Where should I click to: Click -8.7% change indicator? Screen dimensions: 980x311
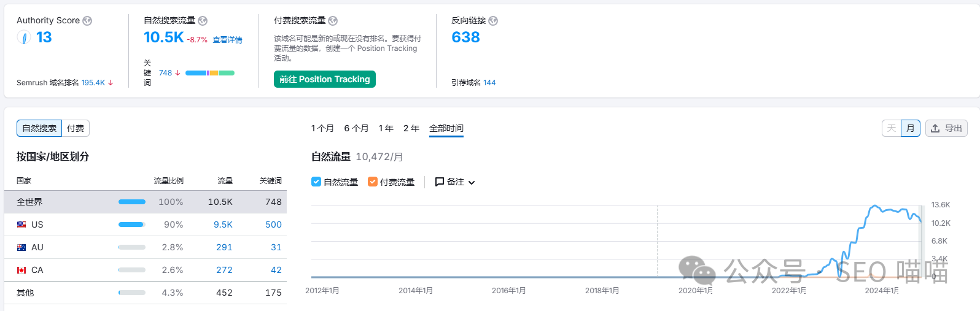(197, 40)
